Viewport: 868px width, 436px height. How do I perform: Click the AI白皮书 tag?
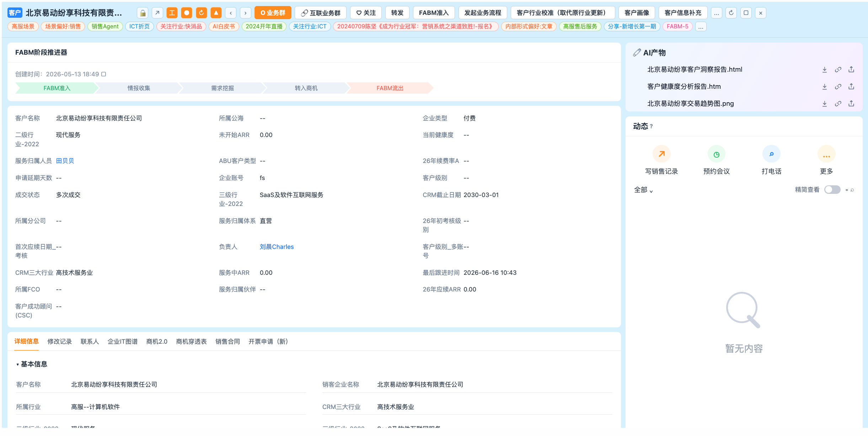click(224, 27)
